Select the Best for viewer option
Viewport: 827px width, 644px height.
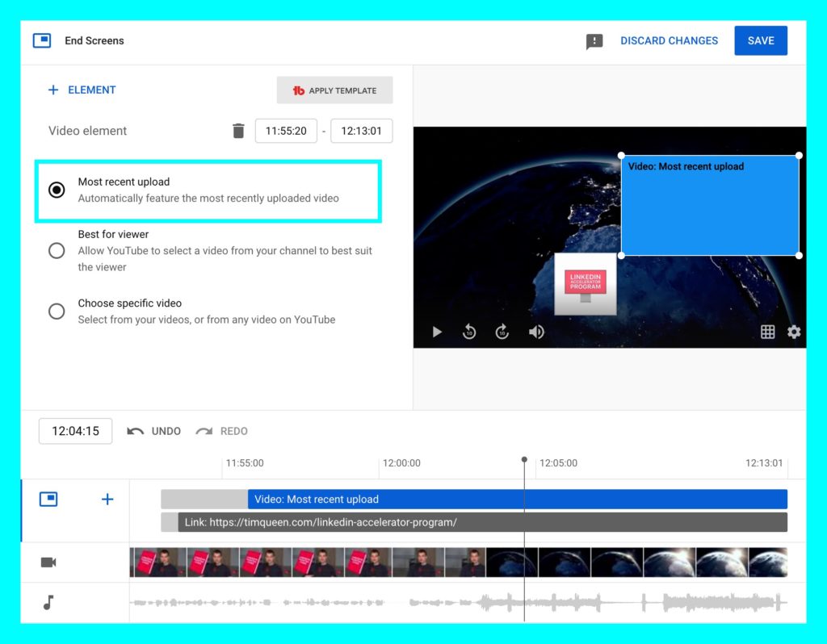[57, 250]
